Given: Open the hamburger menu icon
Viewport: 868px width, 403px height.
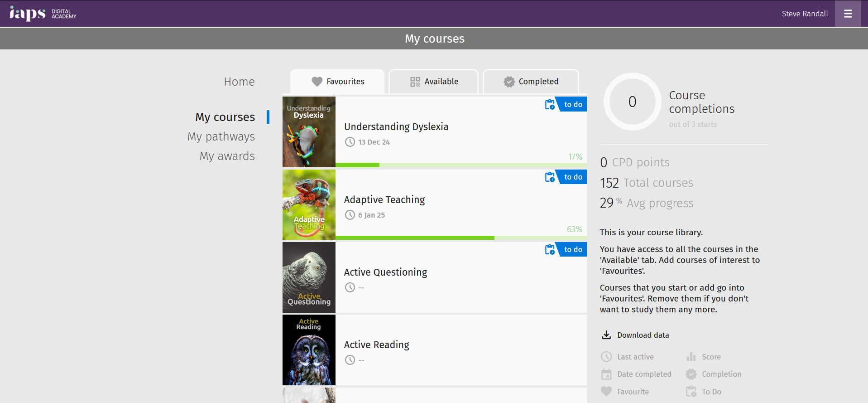Looking at the screenshot, I should 848,14.
